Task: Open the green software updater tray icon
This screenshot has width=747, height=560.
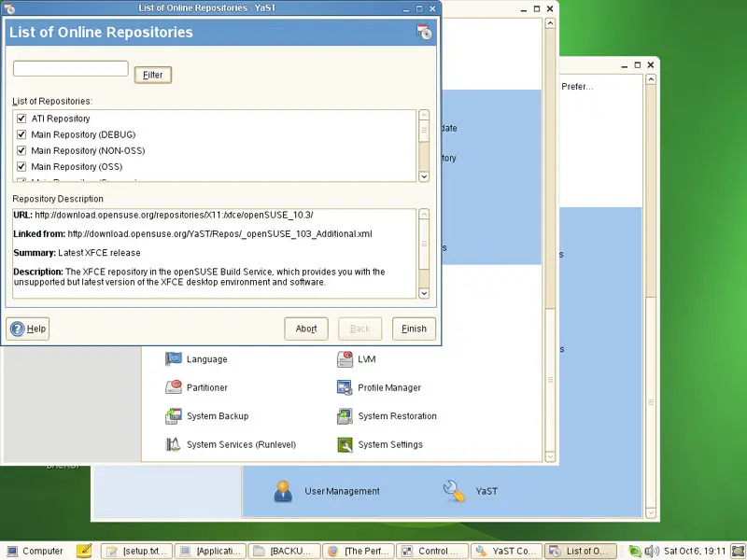Action: tap(635, 551)
